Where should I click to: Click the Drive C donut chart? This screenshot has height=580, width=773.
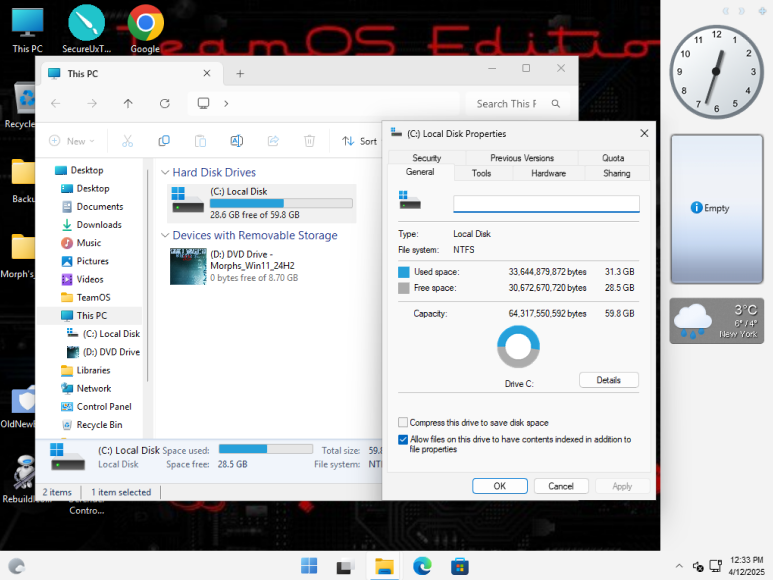click(518, 346)
